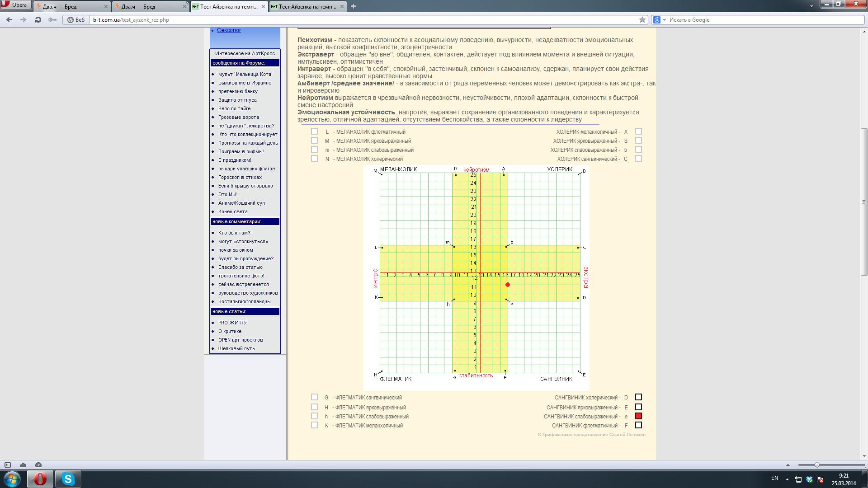Open the Гороскоп в стихах link
868x488 pixels.
pyautogui.click(x=240, y=177)
